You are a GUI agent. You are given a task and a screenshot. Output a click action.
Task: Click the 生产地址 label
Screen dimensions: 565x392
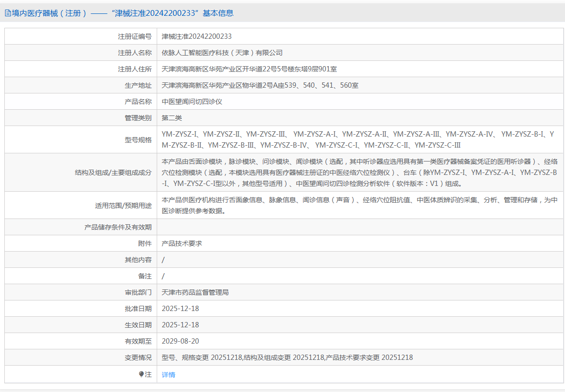[x=138, y=85]
